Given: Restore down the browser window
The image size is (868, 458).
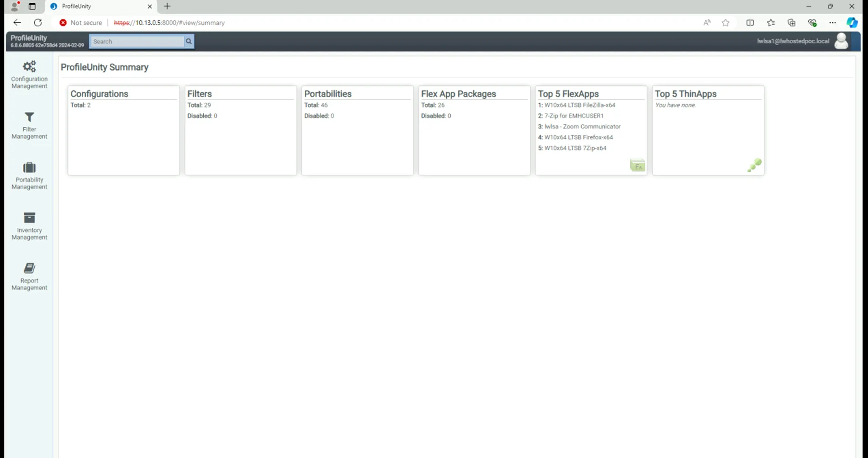Looking at the screenshot, I should pyautogui.click(x=830, y=6).
